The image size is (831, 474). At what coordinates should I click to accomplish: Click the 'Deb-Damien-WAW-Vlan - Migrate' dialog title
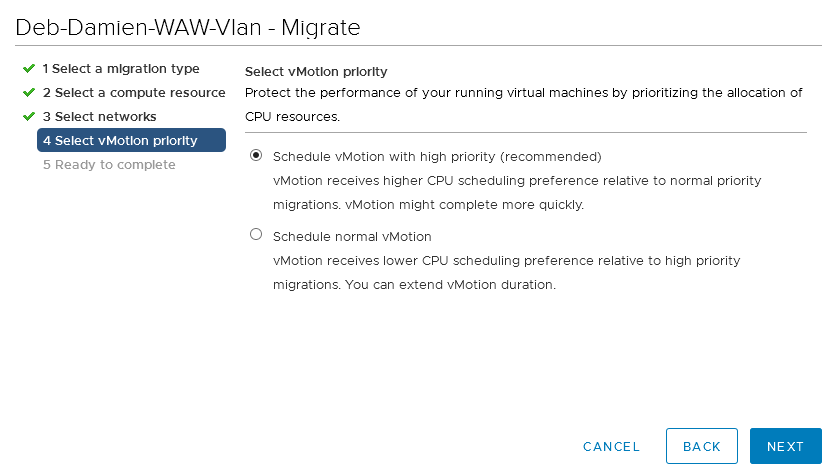coord(188,29)
